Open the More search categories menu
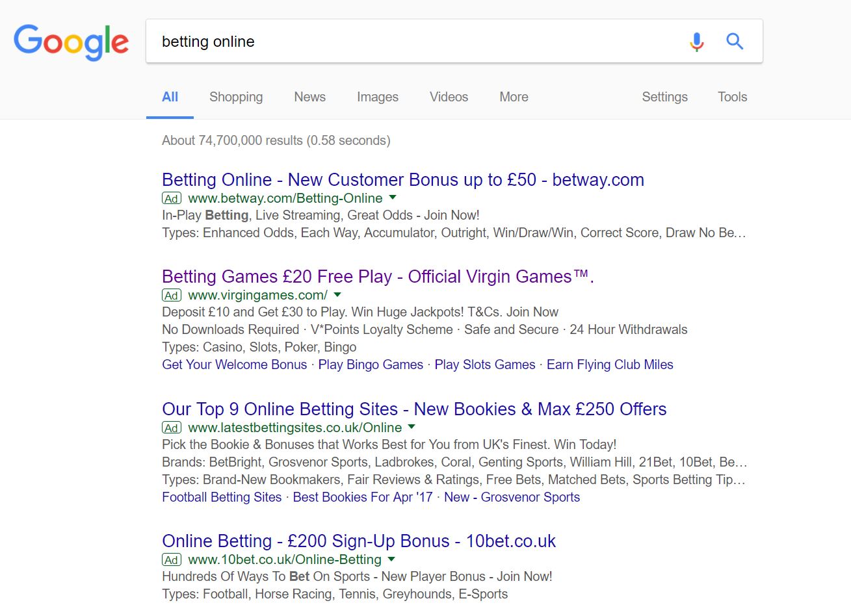Screen dimensions: 851x616 click(x=514, y=97)
